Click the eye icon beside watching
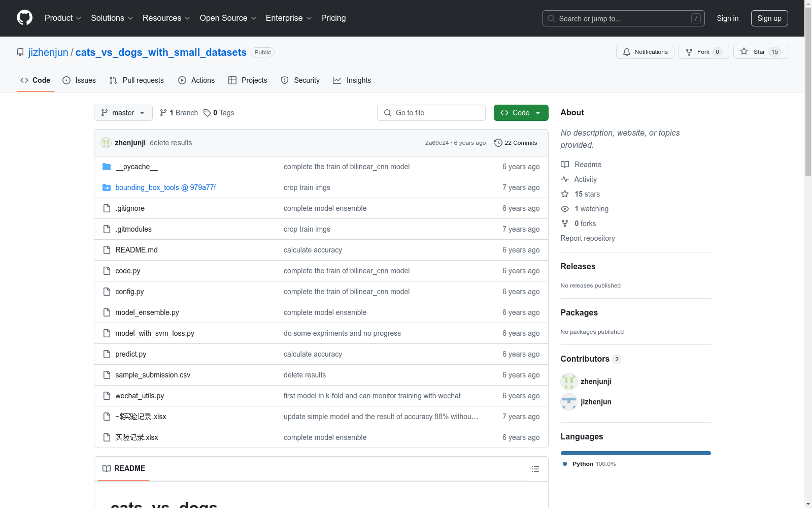This screenshot has height=508, width=812. point(565,209)
